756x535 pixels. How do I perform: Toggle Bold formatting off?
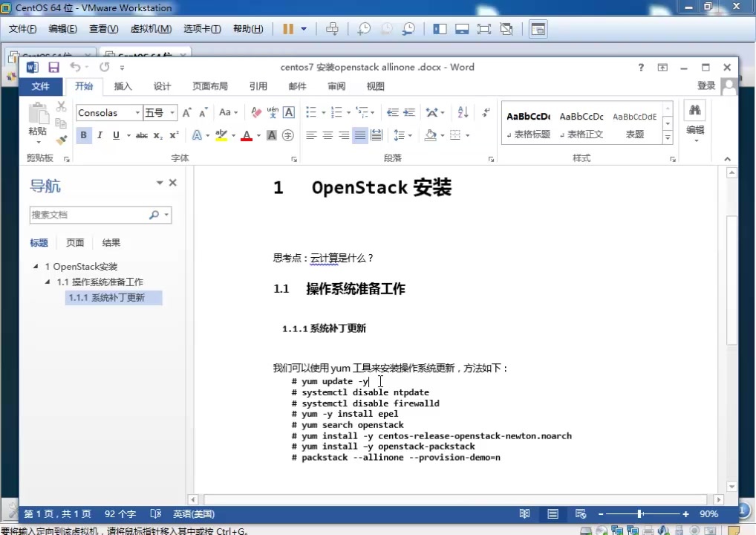point(83,135)
